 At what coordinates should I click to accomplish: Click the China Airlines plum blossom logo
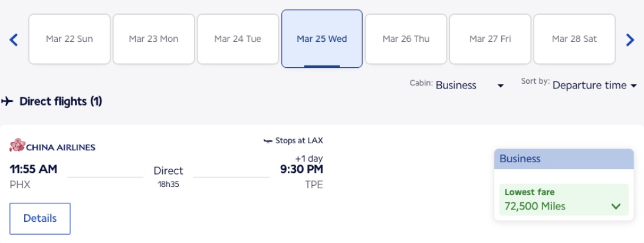17,146
